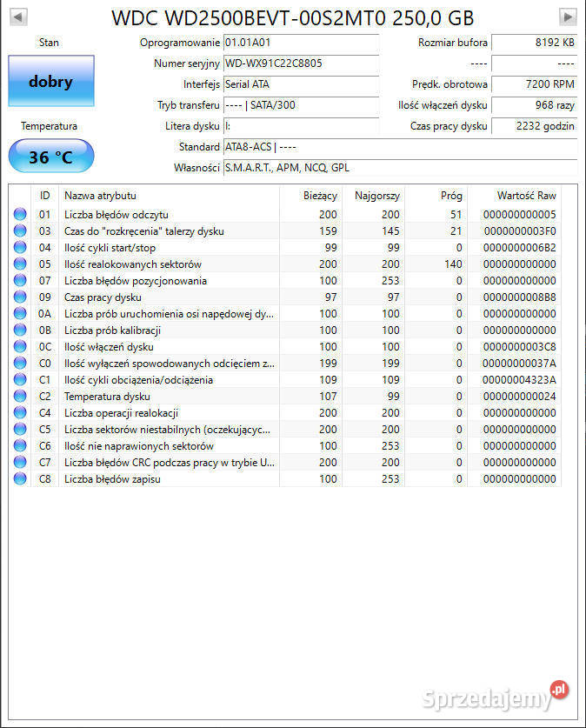Click status orb for attribute C6
The width and height of the screenshot is (586, 728).
coord(20,445)
